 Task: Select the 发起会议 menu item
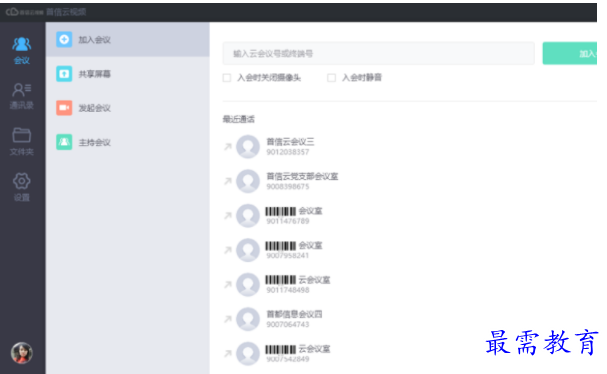coord(128,108)
